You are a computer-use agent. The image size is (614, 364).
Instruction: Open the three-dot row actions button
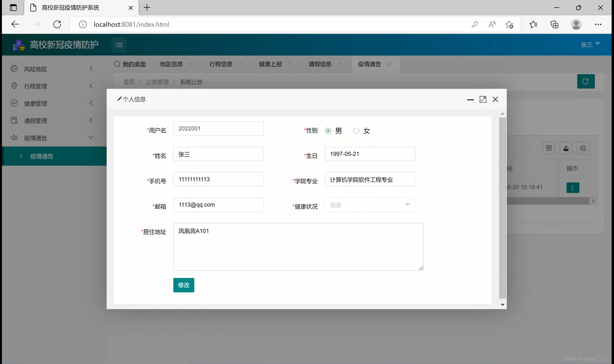point(573,188)
